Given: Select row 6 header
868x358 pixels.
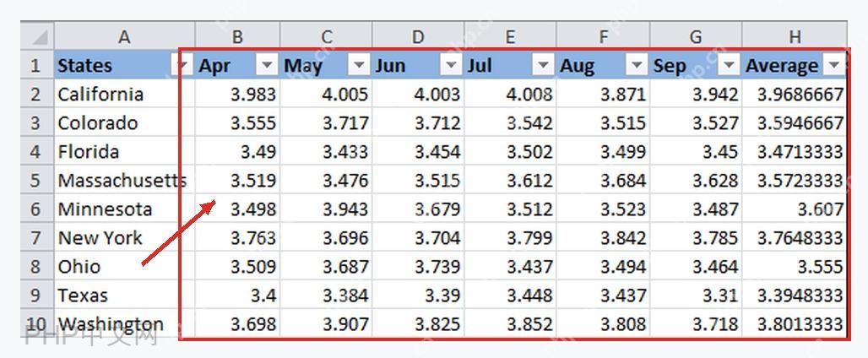Looking at the screenshot, I should [38, 209].
